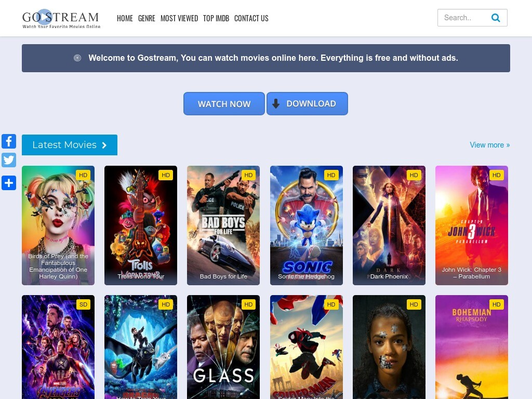Click the WATCH NOW button

pos(224,104)
